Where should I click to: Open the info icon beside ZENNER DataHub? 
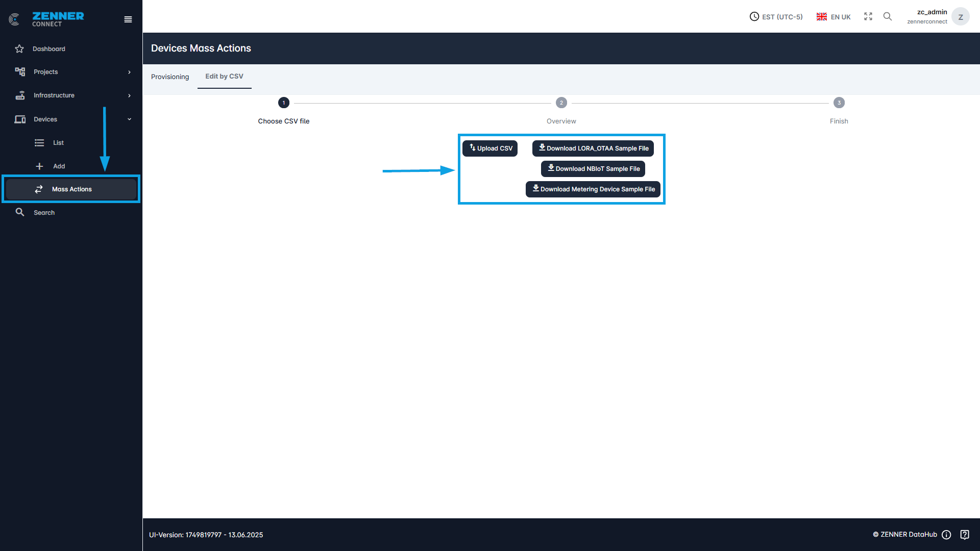click(946, 535)
